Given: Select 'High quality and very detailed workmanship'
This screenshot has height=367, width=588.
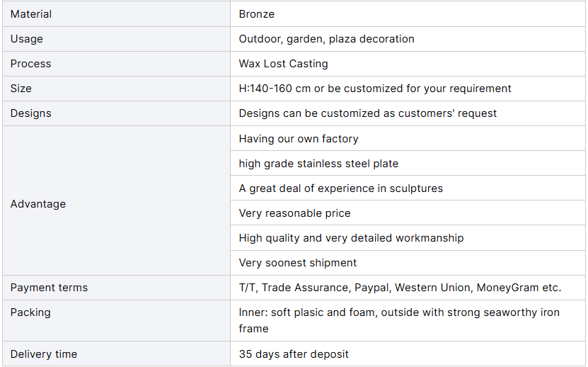Looking at the screenshot, I should click(x=351, y=238).
